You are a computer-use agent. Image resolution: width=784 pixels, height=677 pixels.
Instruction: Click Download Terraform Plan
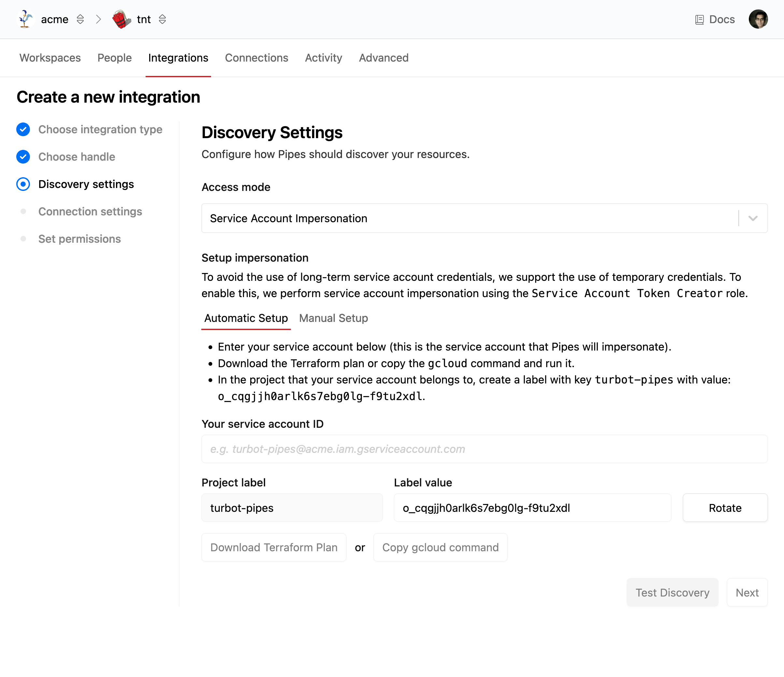pyautogui.click(x=274, y=547)
